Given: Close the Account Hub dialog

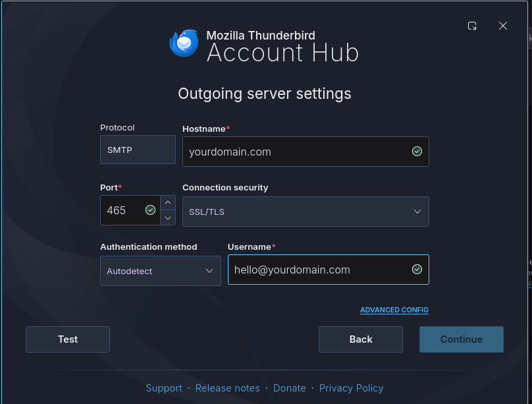Looking at the screenshot, I should point(503,26).
